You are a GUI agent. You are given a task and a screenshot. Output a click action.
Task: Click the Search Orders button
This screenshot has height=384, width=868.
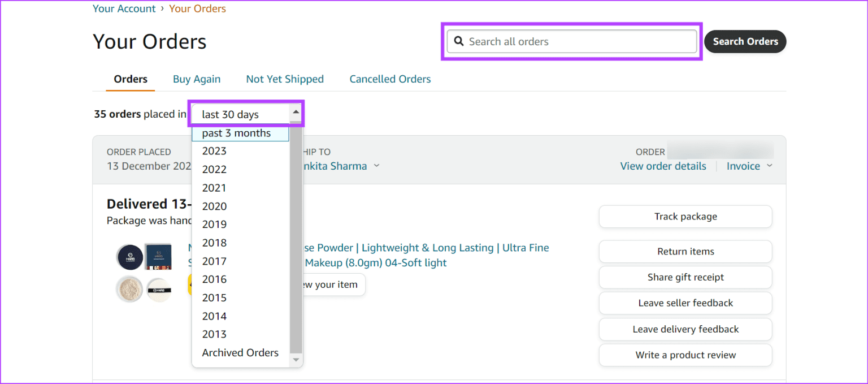(x=745, y=41)
